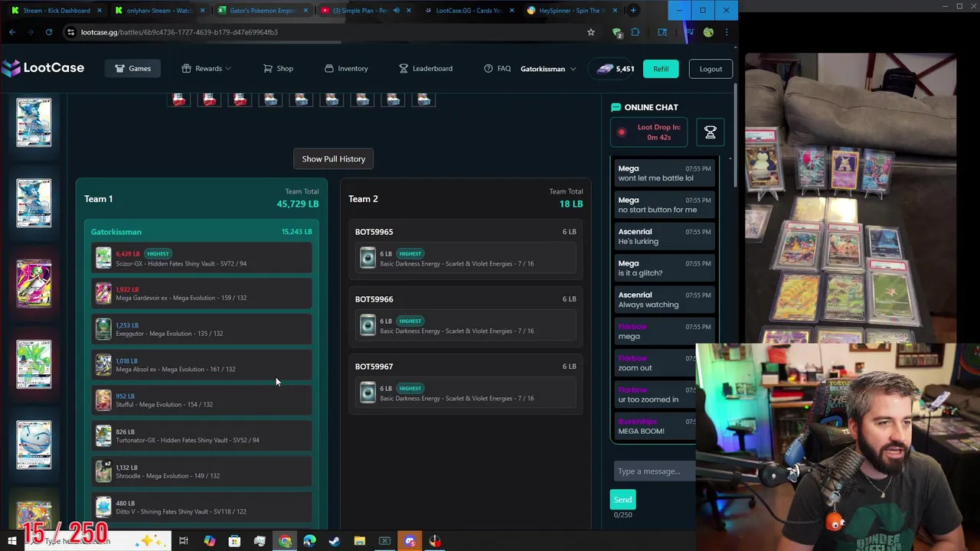The height and width of the screenshot is (551, 980).
Task: Open the Leaderboard page
Action: (426, 68)
